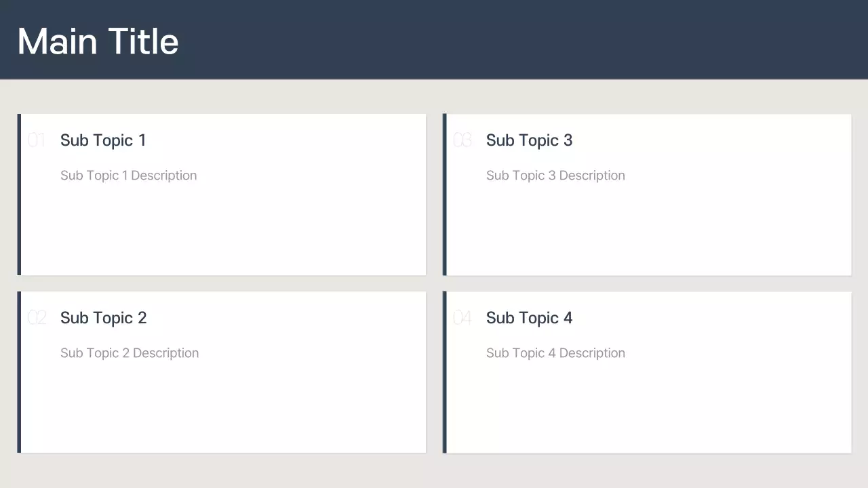Click the faint 03 number label
The height and width of the screenshot is (488, 868).
(x=462, y=140)
